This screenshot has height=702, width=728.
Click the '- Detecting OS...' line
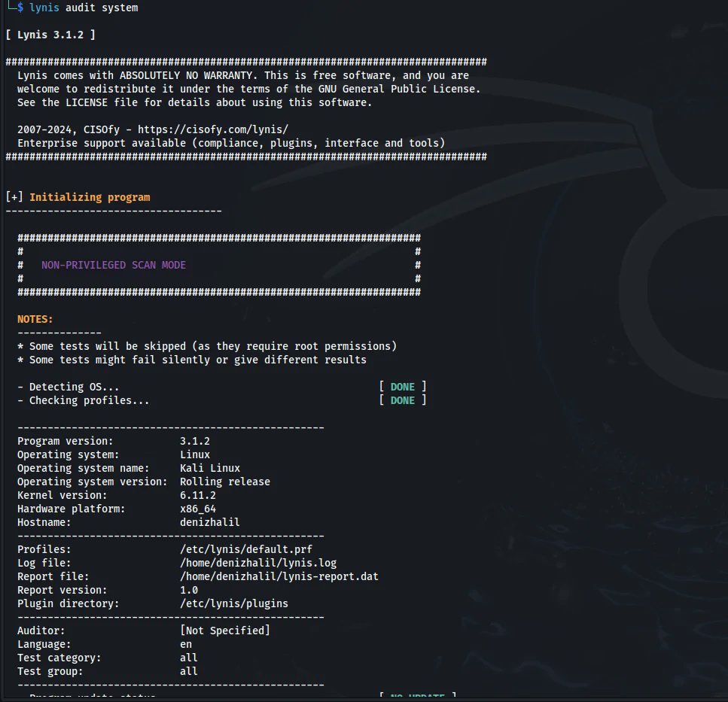[x=69, y=387]
